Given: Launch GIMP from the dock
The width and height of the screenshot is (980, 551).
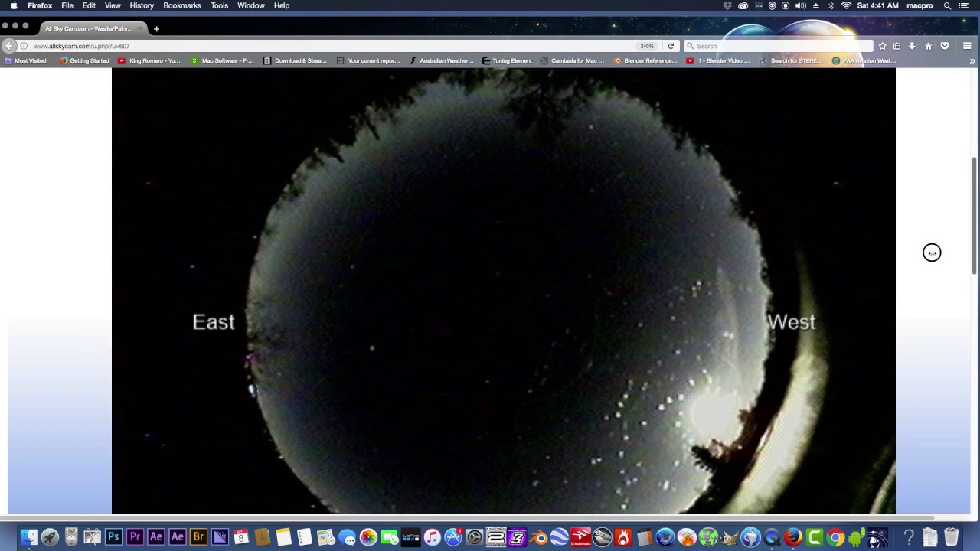Looking at the screenshot, I should [729, 537].
